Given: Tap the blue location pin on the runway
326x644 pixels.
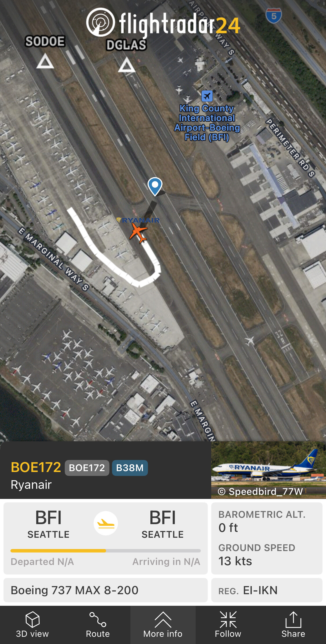Looking at the screenshot, I should click(x=155, y=186).
